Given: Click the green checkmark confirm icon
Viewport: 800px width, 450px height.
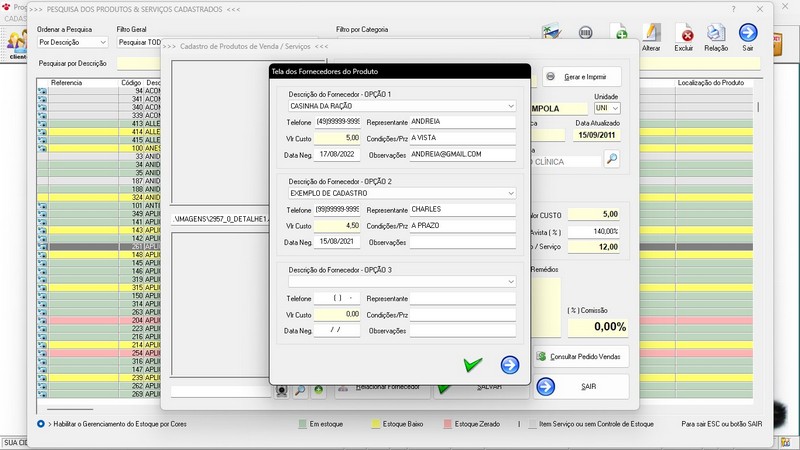Looking at the screenshot, I should pos(473,365).
